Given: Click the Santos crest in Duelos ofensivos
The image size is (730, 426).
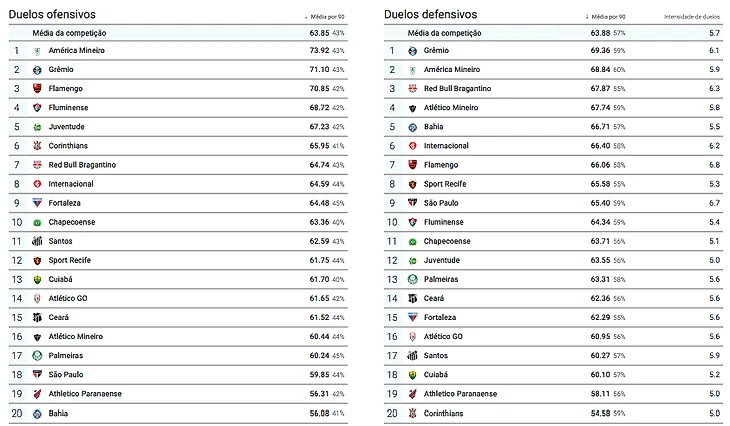Looking at the screenshot, I should (37, 241).
